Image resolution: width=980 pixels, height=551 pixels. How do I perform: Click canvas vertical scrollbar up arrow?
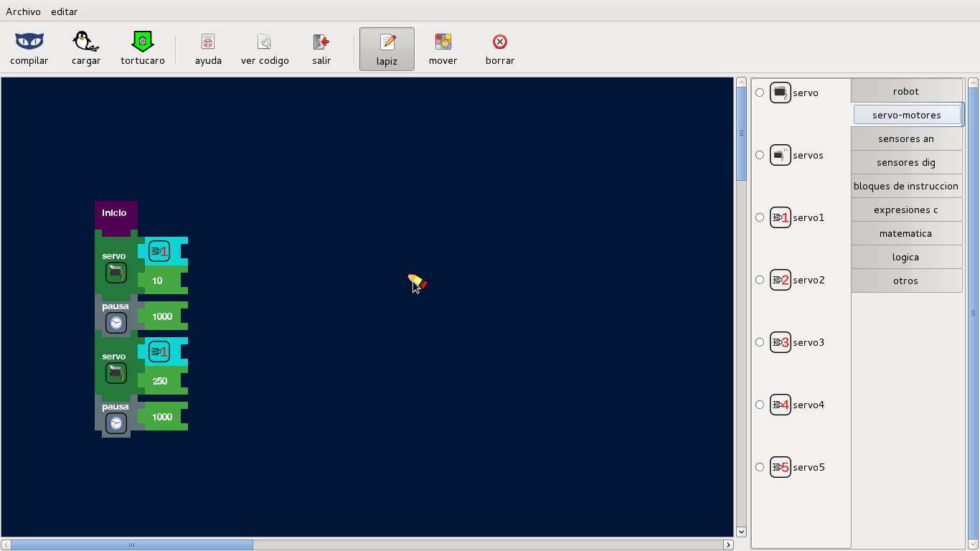(742, 83)
